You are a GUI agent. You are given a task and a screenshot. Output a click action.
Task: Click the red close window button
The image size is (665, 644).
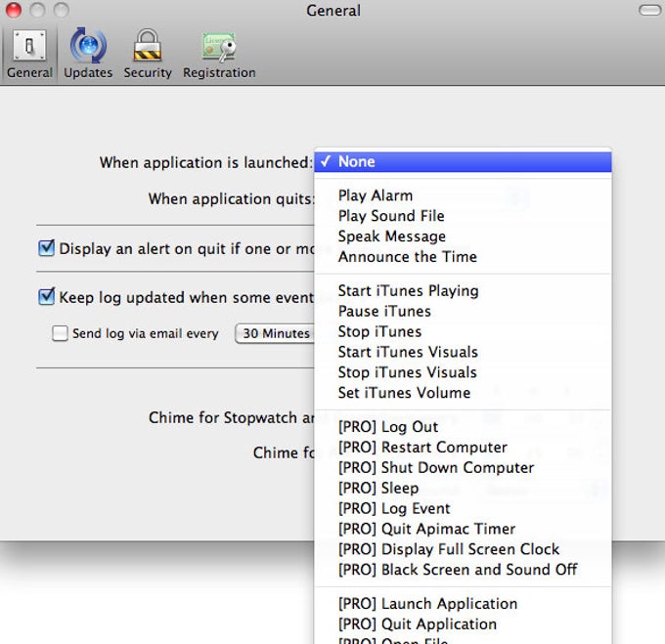pos(13,10)
